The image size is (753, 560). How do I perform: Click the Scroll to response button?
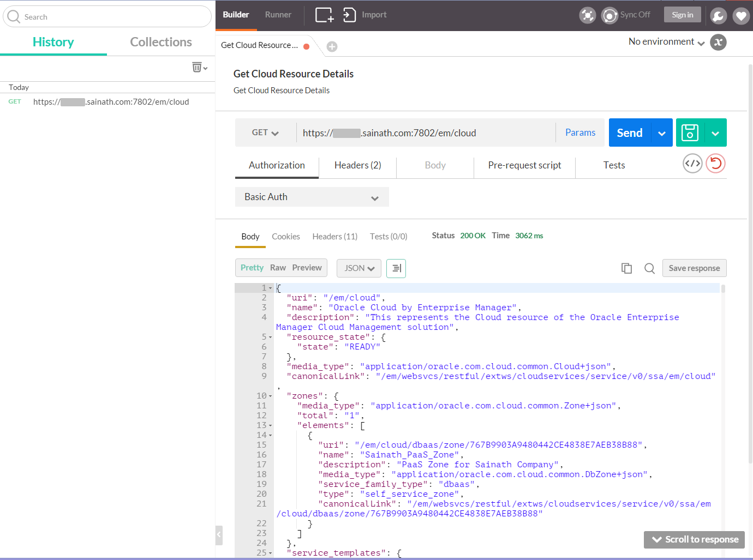(694, 539)
